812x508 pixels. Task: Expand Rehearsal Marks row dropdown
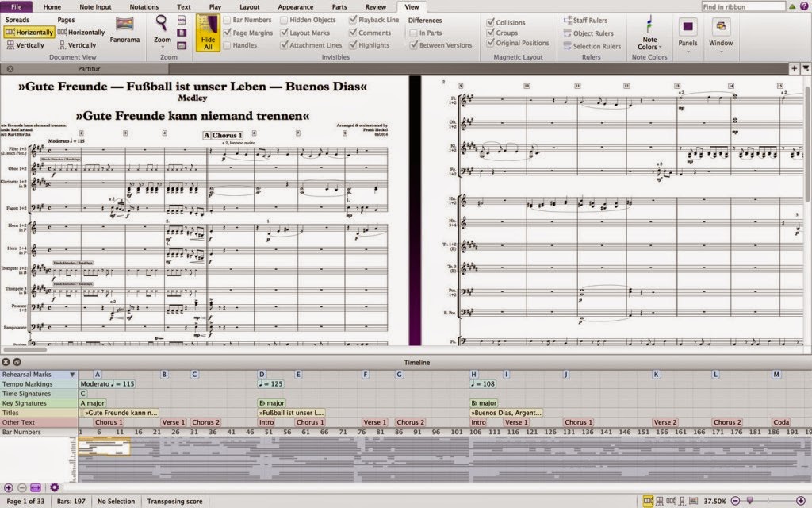tap(72, 375)
